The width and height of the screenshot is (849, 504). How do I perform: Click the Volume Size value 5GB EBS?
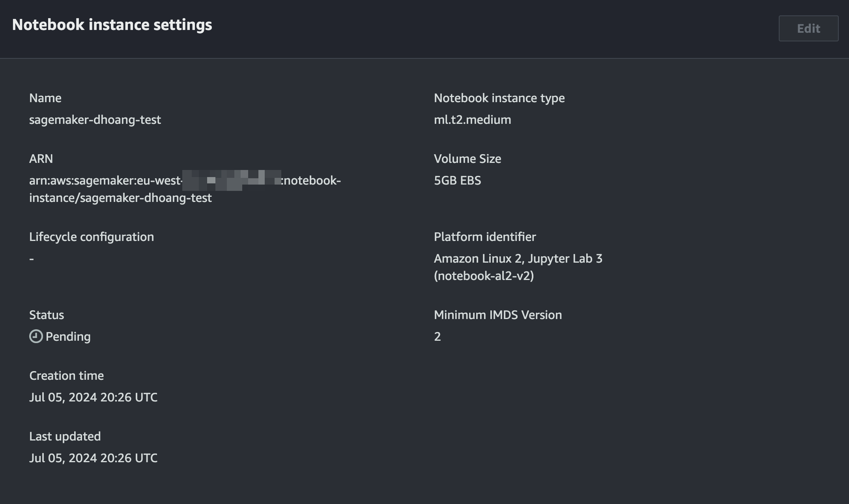tap(458, 180)
